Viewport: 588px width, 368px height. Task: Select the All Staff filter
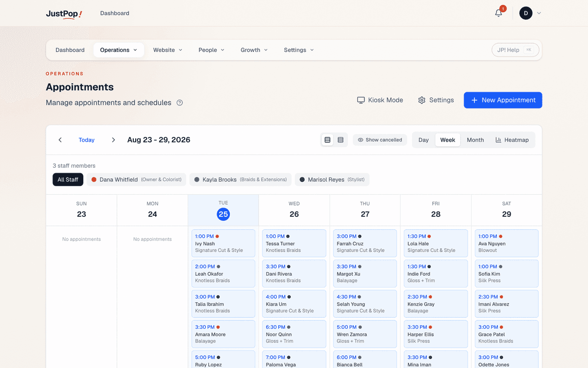click(68, 180)
